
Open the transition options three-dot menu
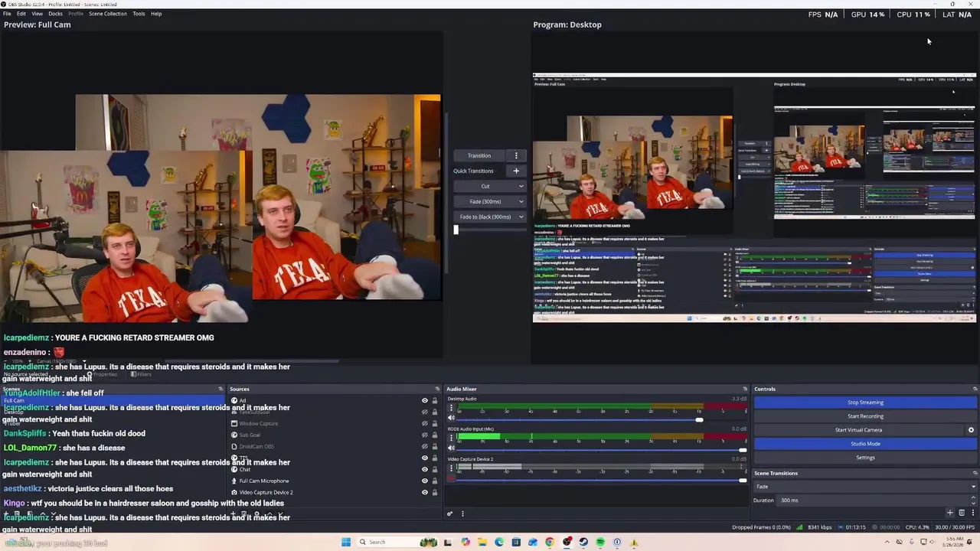tap(516, 155)
